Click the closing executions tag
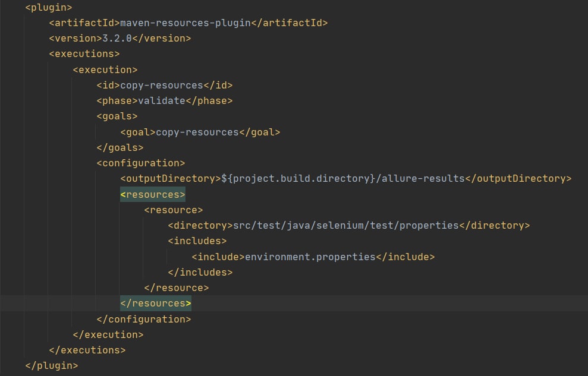Viewport: 588px width, 376px height. tap(87, 350)
